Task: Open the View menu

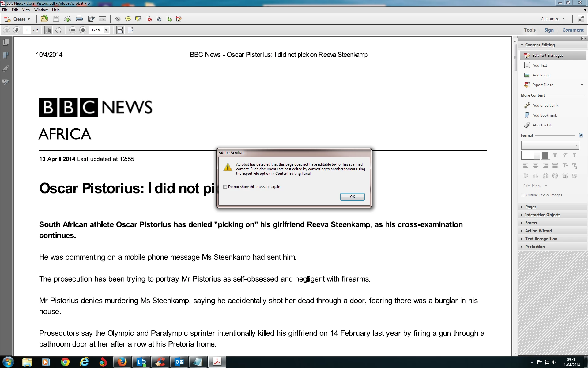Action: click(26, 10)
